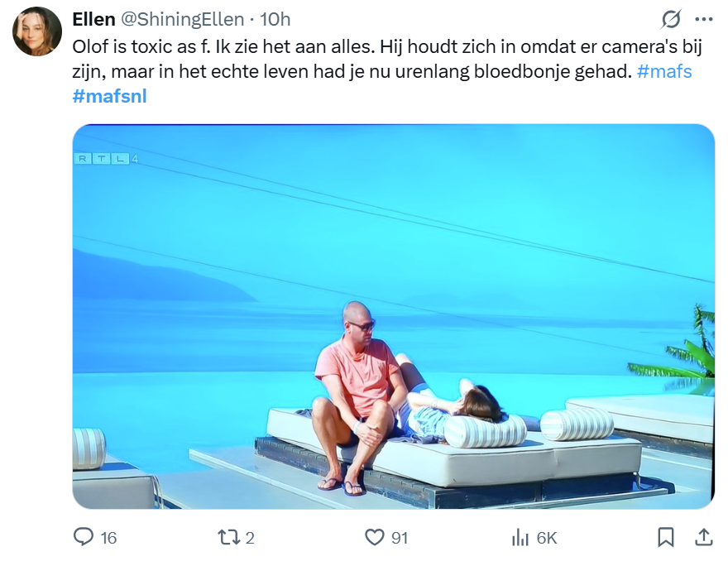This screenshot has height=561, width=728.
Task: Click the view analytics bar-chart icon
Action: point(520,538)
